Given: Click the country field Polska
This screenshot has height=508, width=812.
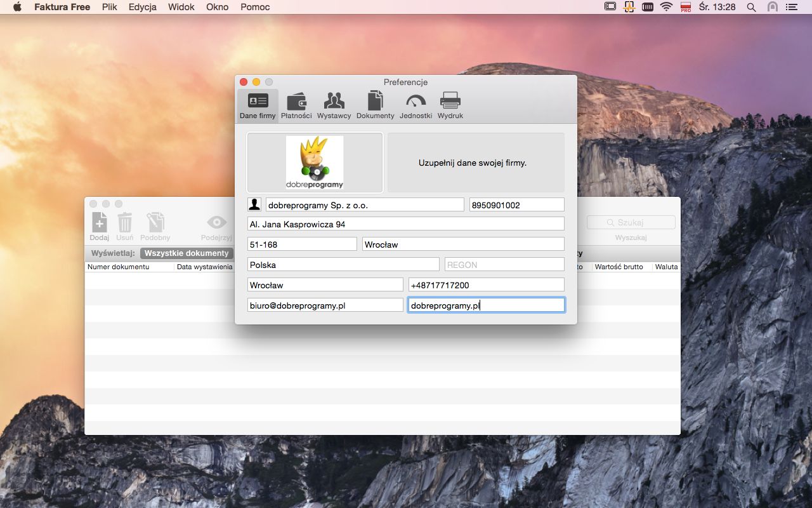Looking at the screenshot, I should pyautogui.click(x=343, y=264).
